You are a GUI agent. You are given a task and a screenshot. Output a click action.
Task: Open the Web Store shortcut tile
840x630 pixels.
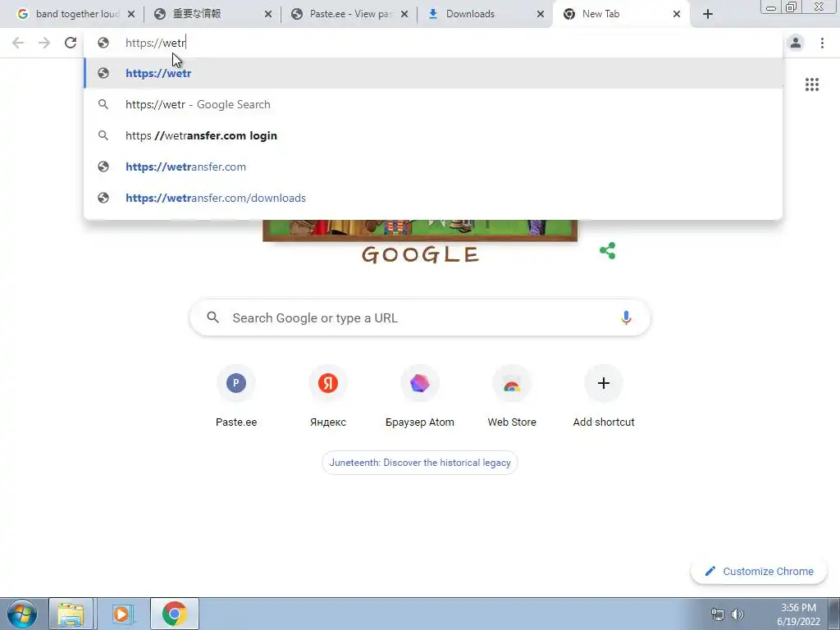[512, 396]
